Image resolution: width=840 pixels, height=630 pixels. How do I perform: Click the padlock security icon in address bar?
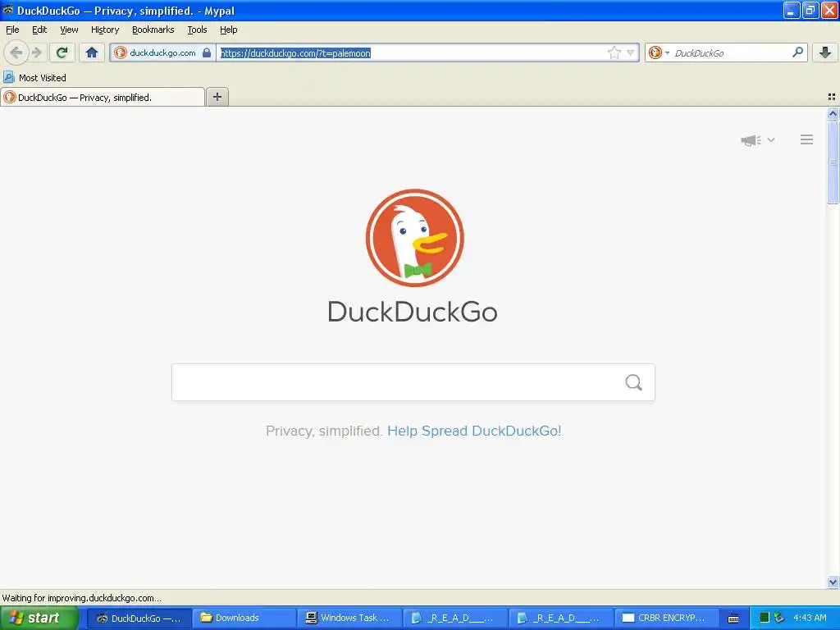[206, 52]
